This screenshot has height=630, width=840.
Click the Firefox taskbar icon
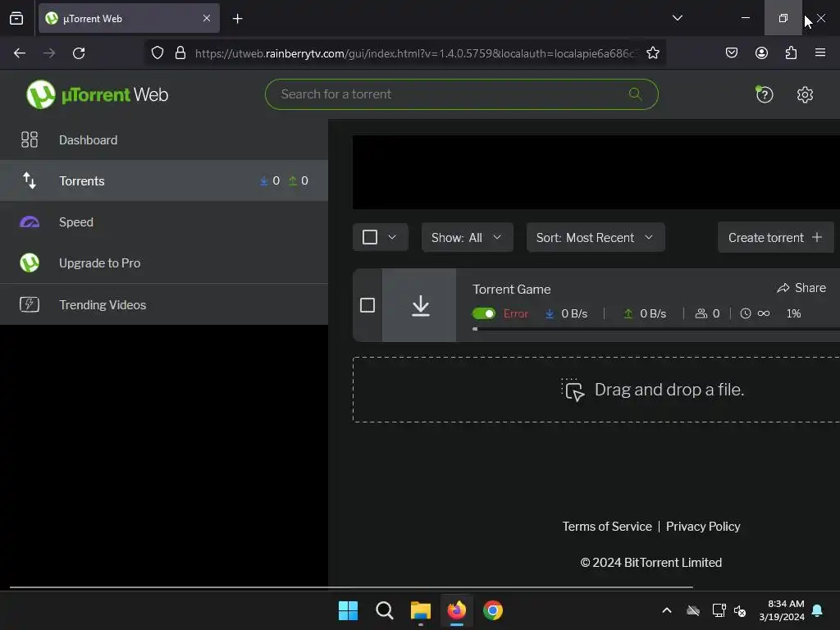pyautogui.click(x=456, y=610)
